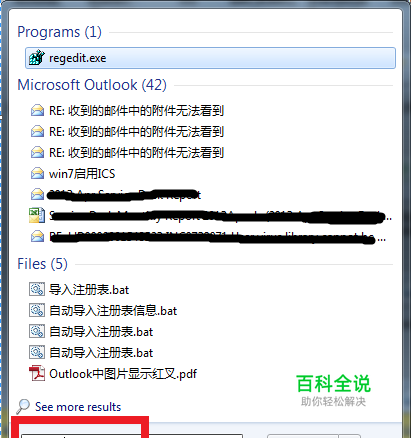This screenshot has width=411, height=438.
Task: Open the third RE: 收到的邮件中的附件无法看到 message
Action: coord(136,153)
